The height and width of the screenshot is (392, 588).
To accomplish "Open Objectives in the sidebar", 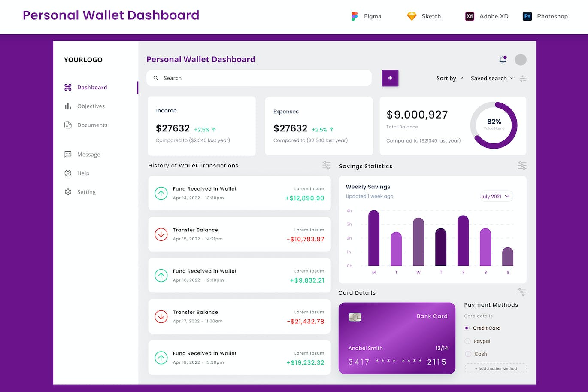I will [91, 106].
